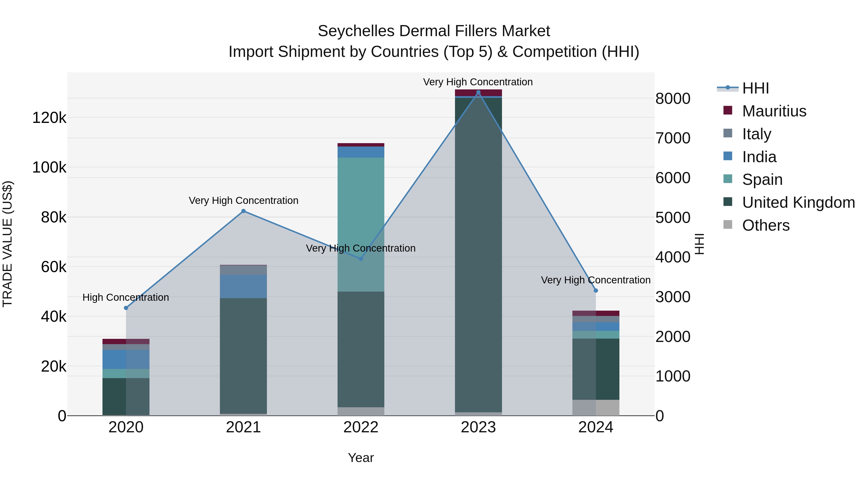Viewport: 868px width, 488px height.
Task: Toggle the India legend entry
Action: coord(750,157)
